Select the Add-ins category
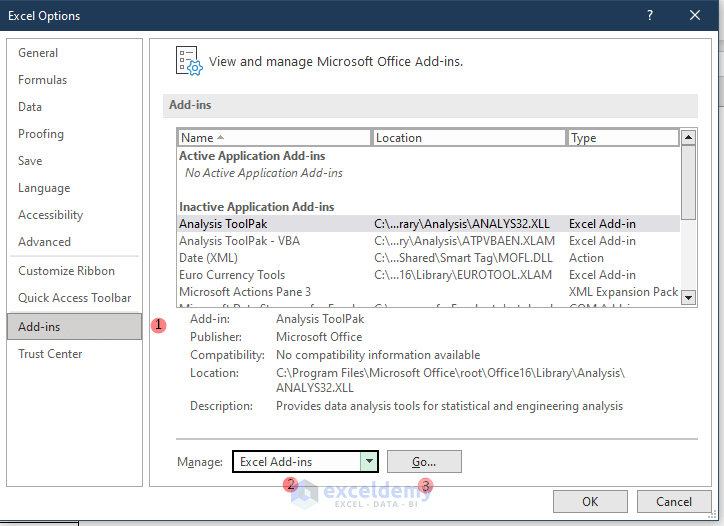This screenshot has width=724, height=526. pos(74,326)
